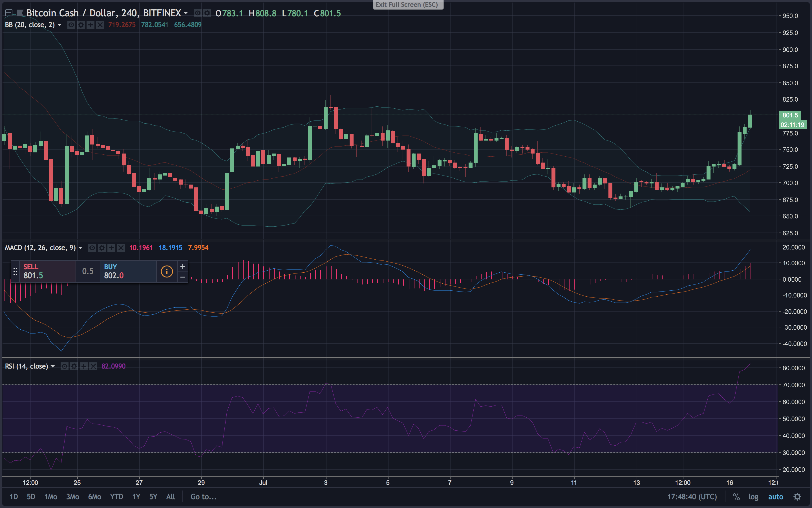Select the YTD time range

116,497
